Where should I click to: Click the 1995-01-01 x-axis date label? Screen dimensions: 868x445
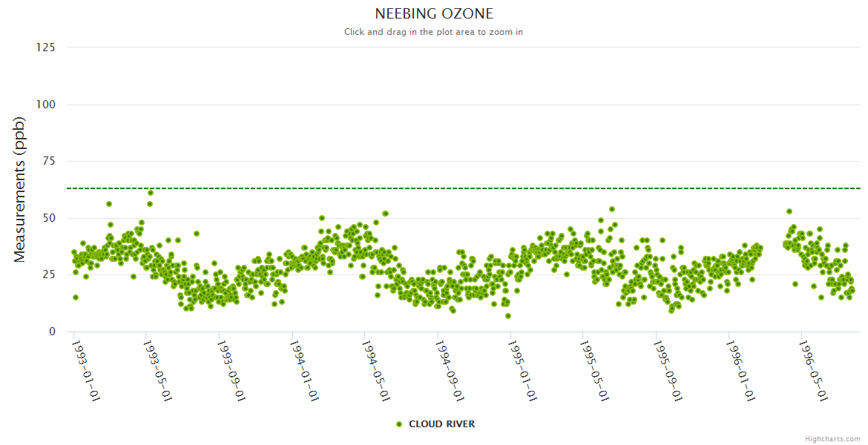[x=523, y=370]
